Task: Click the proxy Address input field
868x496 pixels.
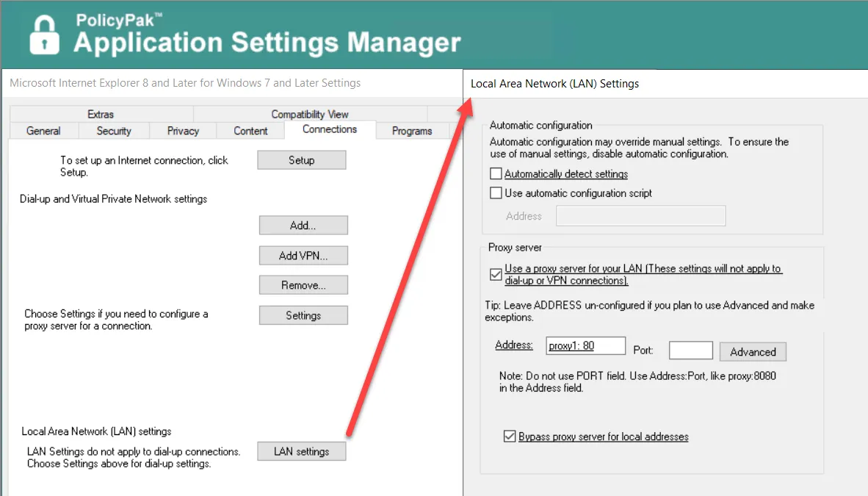Action: click(x=586, y=346)
